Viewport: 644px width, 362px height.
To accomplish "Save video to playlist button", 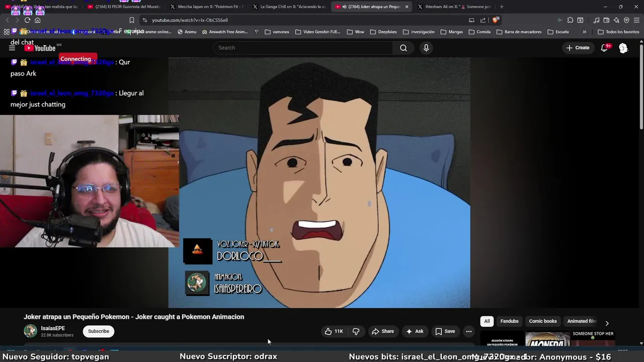I will pyautogui.click(x=445, y=331).
